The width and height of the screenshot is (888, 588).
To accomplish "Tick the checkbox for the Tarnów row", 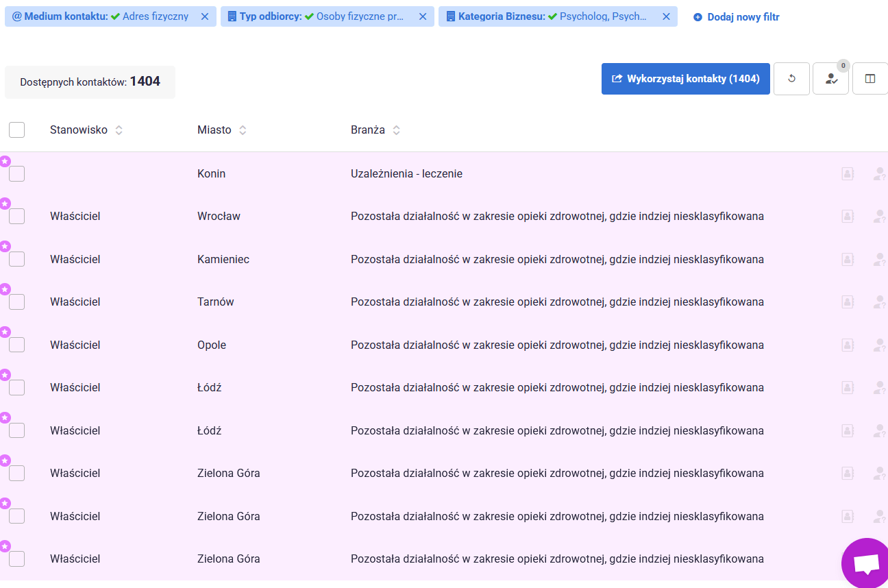I will (x=17, y=302).
